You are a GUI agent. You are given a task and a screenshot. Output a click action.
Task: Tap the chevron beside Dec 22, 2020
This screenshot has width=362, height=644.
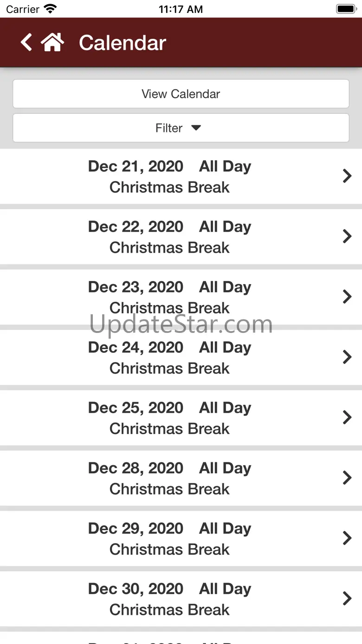[347, 236]
